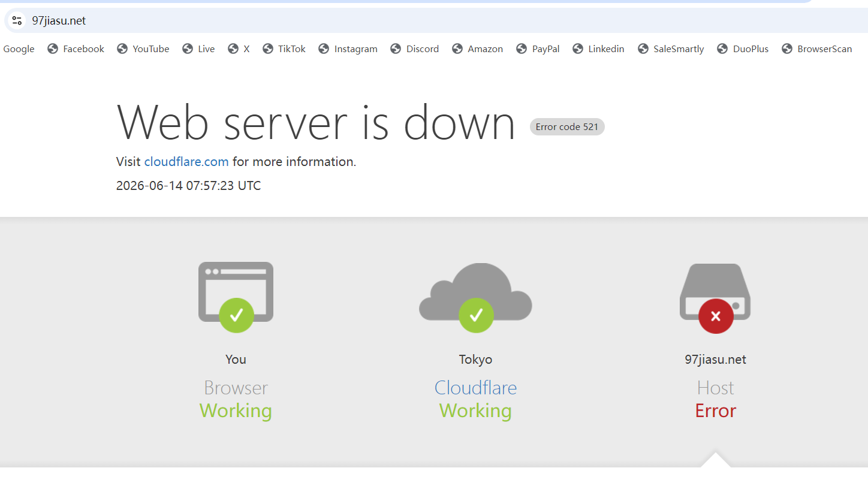
Task: Click the browser window icon above You
Action: point(236,292)
